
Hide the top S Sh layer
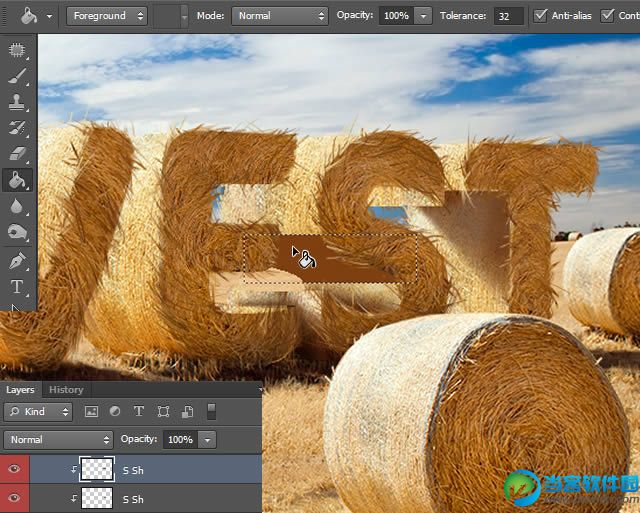(x=14, y=469)
